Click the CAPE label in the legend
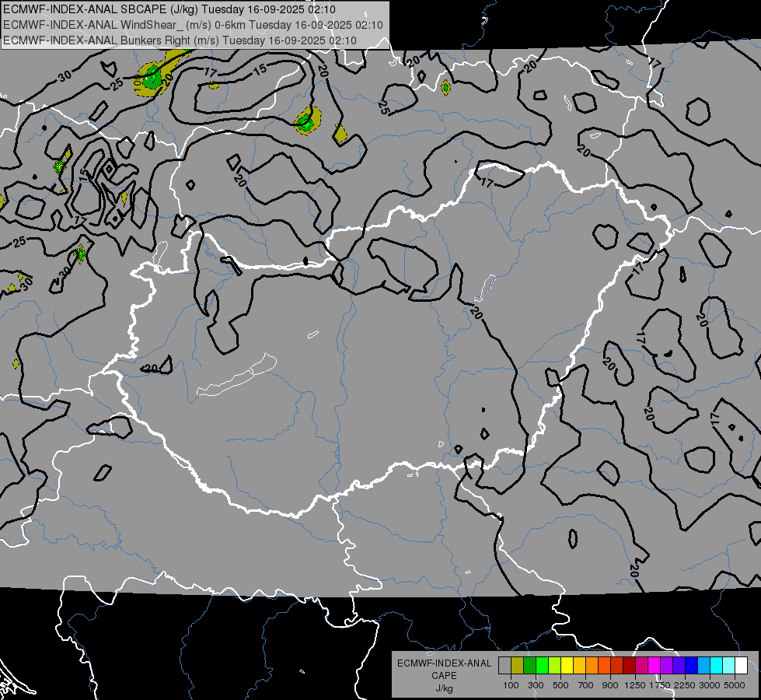Image resolution: width=761 pixels, height=700 pixels. (444, 676)
